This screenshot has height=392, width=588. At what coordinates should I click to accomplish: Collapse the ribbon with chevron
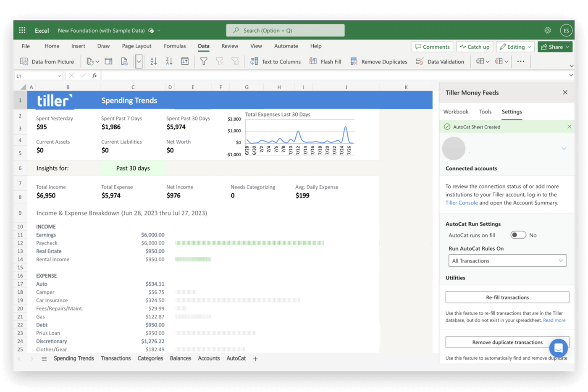pos(571,66)
